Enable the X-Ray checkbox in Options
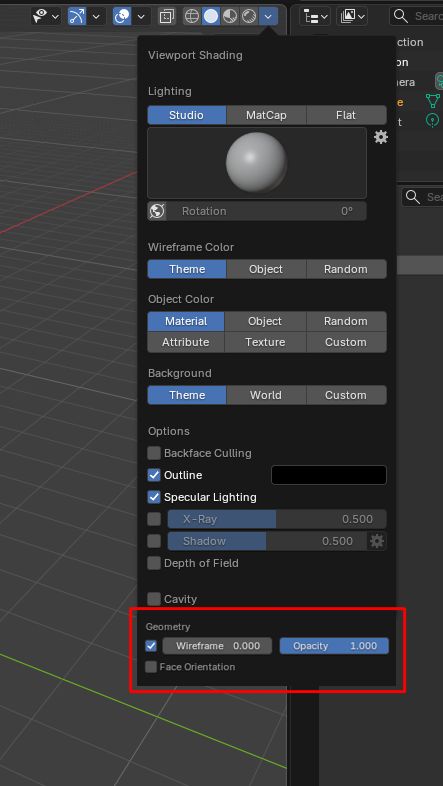The height and width of the screenshot is (786, 443). click(x=154, y=519)
